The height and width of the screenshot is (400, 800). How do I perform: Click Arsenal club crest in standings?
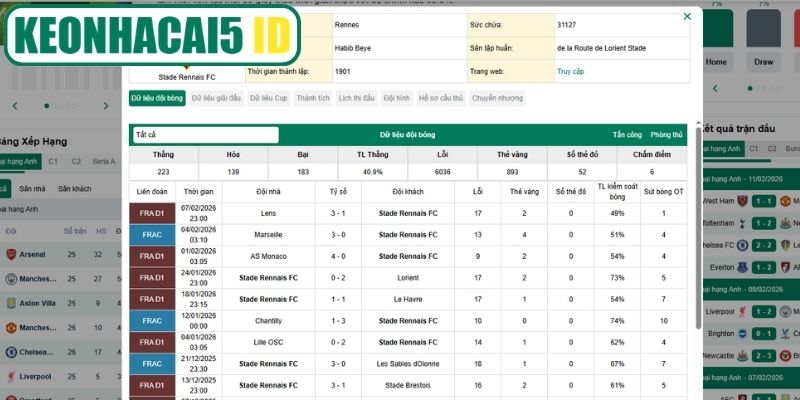tap(11, 254)
